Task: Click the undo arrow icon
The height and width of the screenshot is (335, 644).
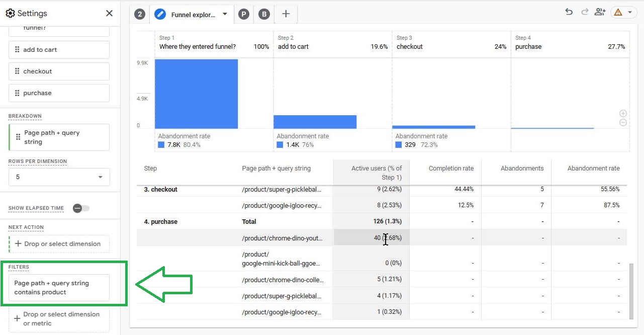Action: click(569, 12)
